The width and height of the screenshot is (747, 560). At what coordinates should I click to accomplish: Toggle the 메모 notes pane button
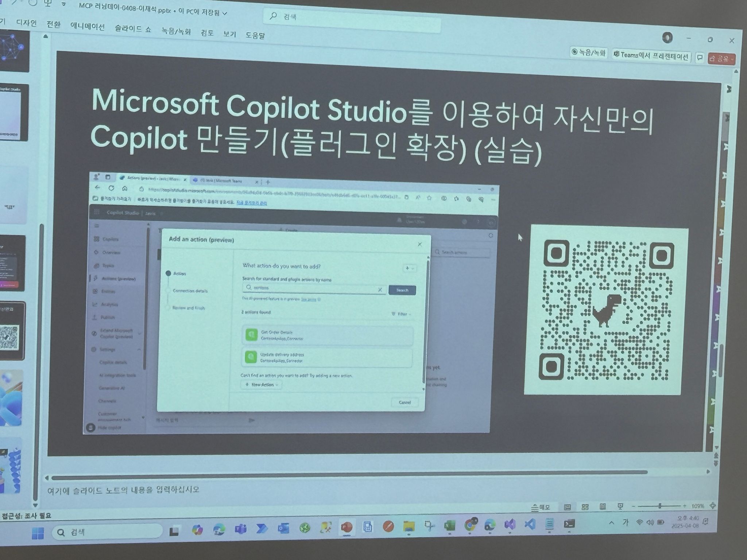coord(541,507)
